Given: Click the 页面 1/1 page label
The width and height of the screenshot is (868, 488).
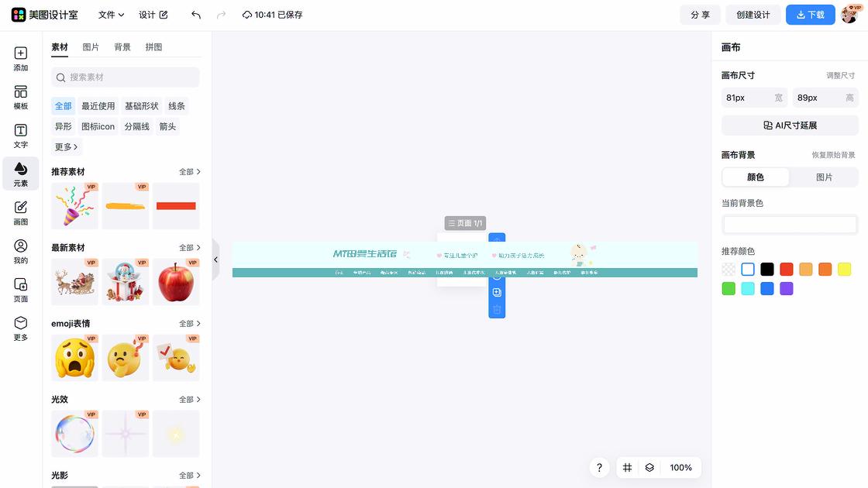Looking at the screenshot, I should (465, 223).
